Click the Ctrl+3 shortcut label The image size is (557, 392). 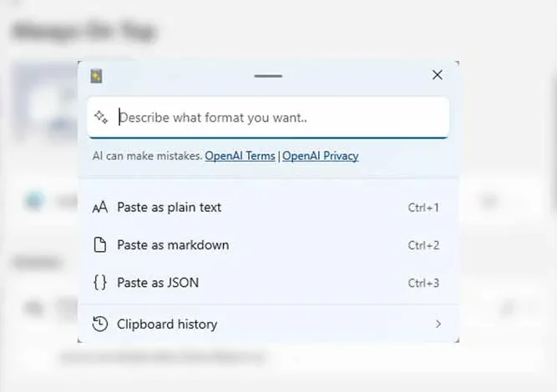[x=423, y=283]
